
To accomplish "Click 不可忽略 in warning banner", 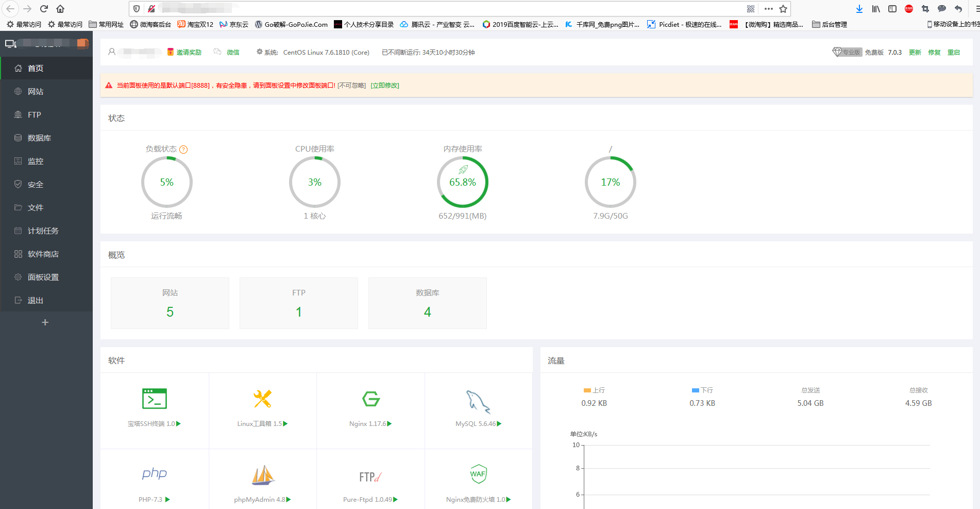I will (352, 86).
